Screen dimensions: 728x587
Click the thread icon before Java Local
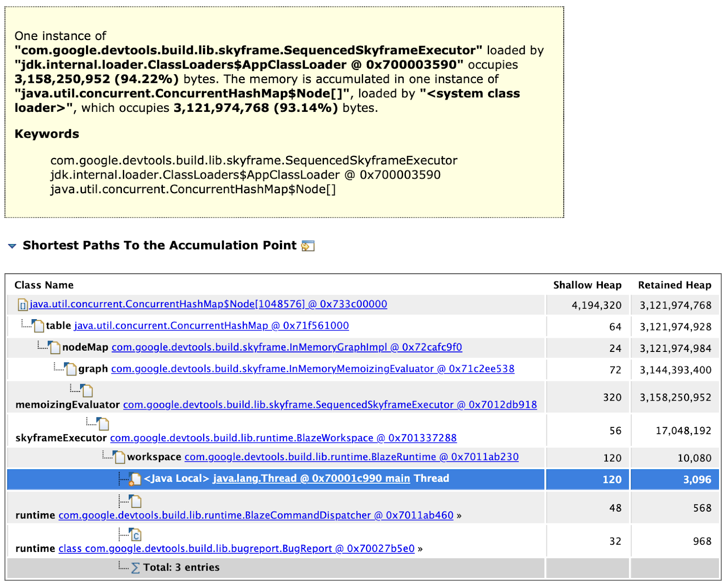tap(135, 479)
